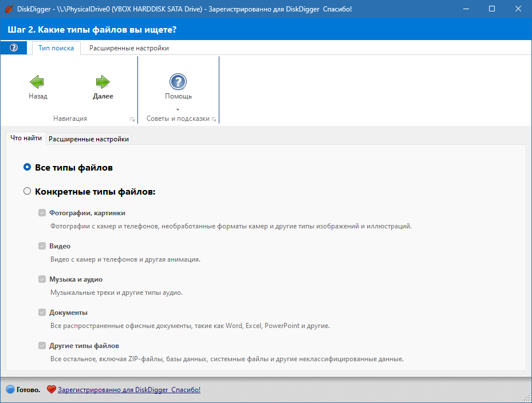The height and width of the screenshot is (403, 532).
Task: Select Все типы файлов radio button
Action: [x=27, y=167]
